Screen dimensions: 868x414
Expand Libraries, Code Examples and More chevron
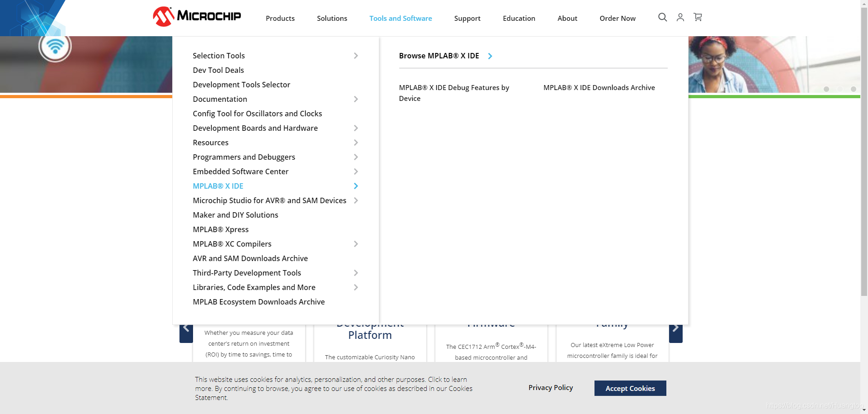(356, 287)
